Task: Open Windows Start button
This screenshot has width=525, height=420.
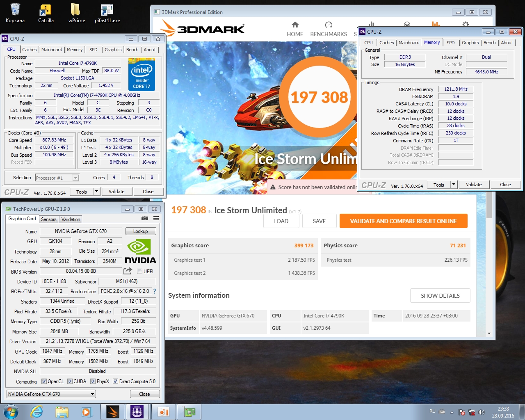Action: 11,411
